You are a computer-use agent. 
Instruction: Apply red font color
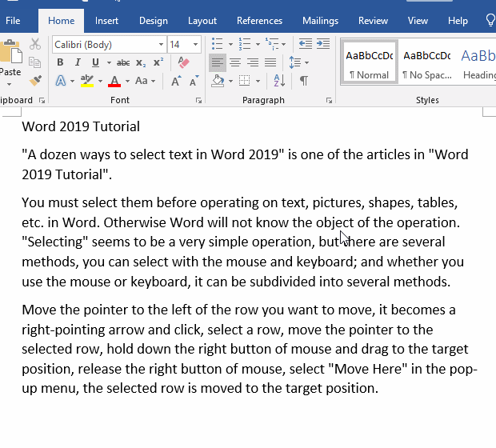point(114,81)
